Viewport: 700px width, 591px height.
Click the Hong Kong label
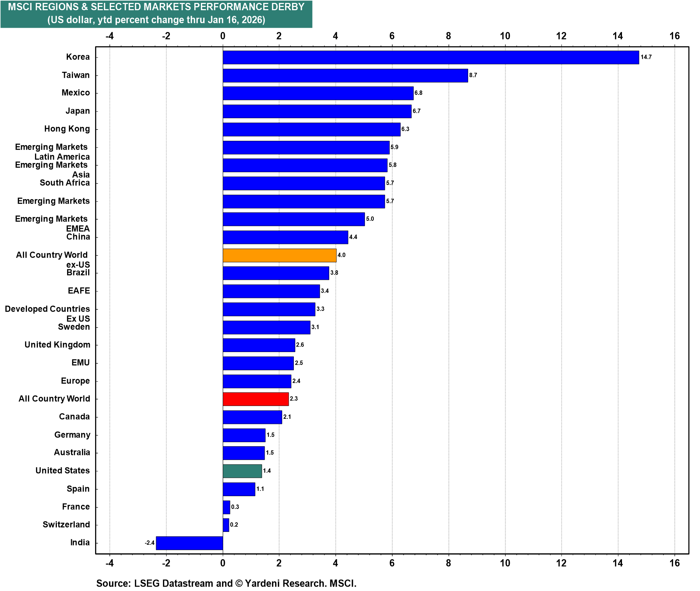coord(67,129)
